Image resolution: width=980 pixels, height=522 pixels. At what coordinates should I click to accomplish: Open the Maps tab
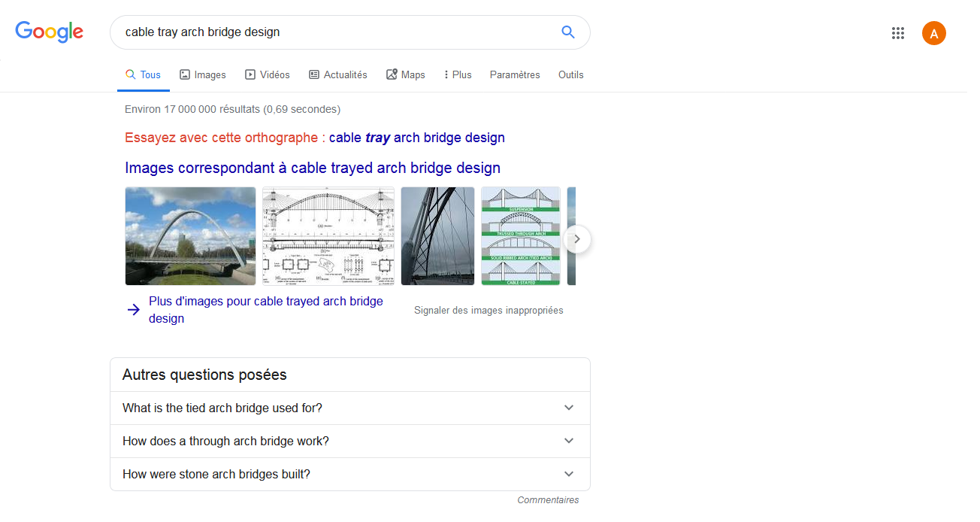[406, 74]
